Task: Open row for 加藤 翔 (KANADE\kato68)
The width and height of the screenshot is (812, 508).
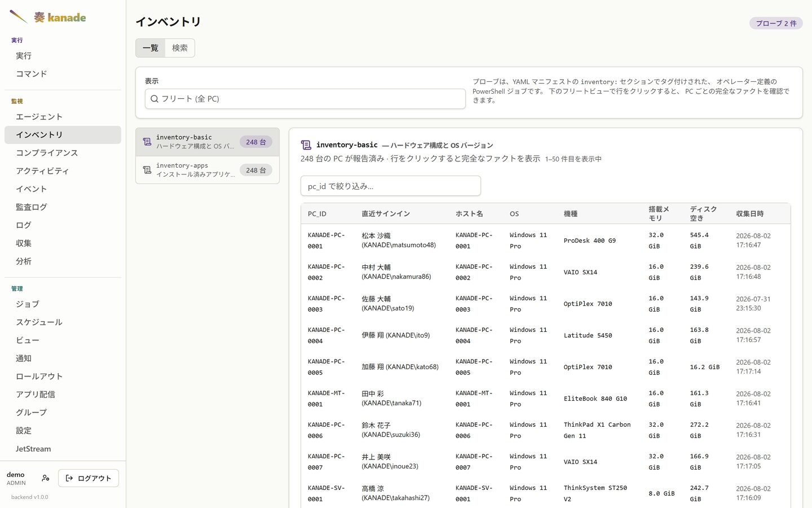Action: (545, 367)
